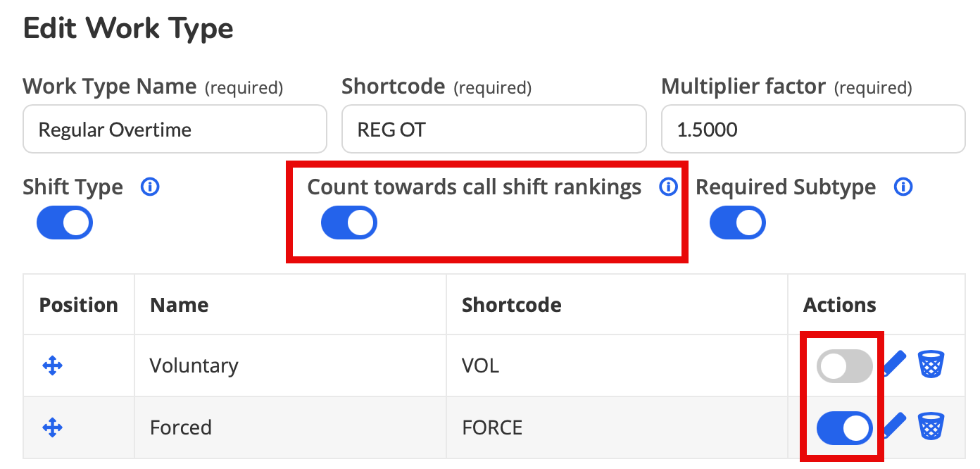Select the Multiplier factor input
This screenshot has width=980, height=469.
click(x=813, y=129)
